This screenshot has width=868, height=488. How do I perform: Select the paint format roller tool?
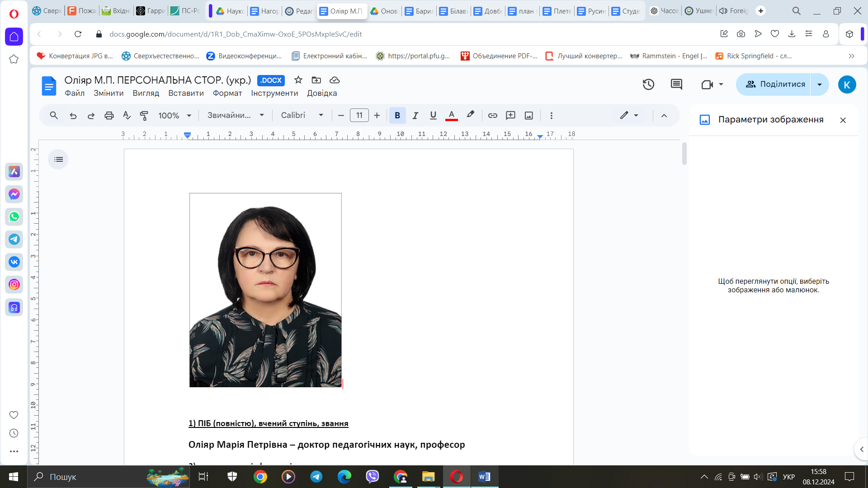click(144, 116)
